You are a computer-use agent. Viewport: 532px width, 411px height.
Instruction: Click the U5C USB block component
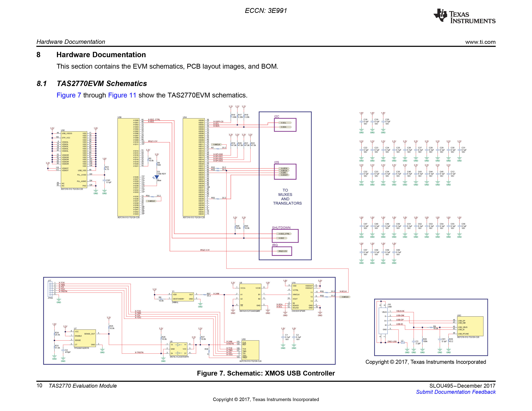point(470,326)
